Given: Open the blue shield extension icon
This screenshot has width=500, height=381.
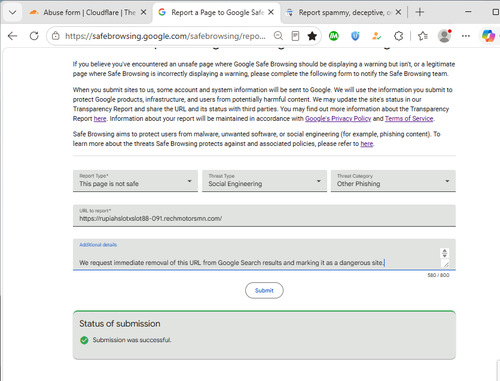Looking at the screenshot, I should [x=355, y=36].
